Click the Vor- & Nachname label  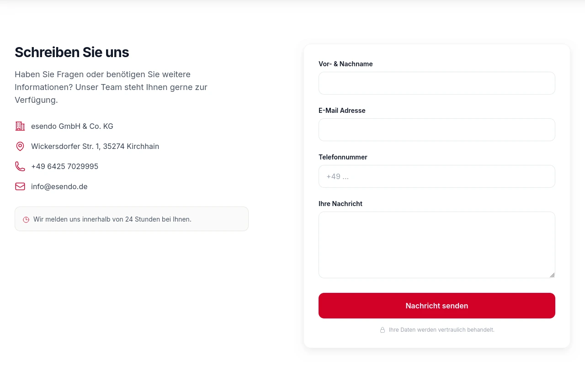(x=346, y=64)
